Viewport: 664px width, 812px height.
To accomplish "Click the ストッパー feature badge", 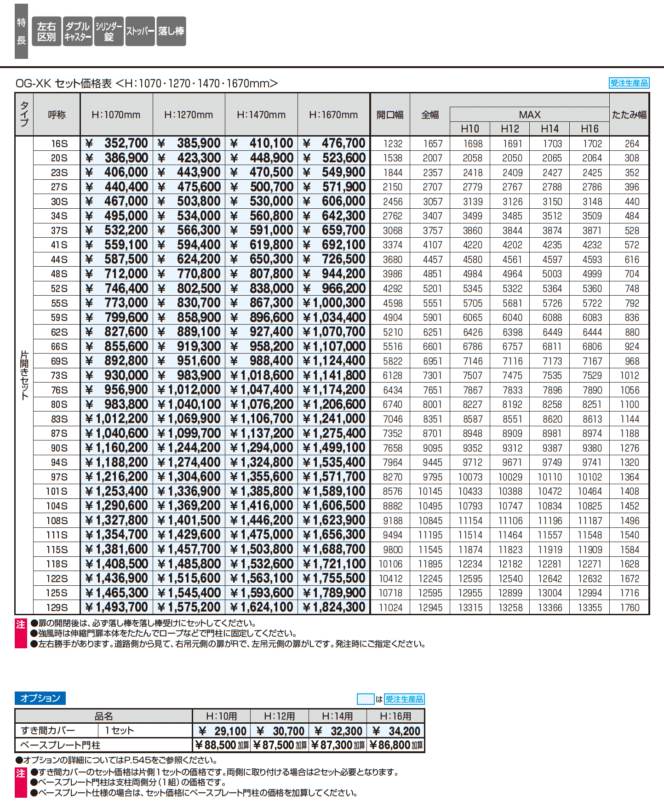I will pyautogui.click(x=140, y=31).
